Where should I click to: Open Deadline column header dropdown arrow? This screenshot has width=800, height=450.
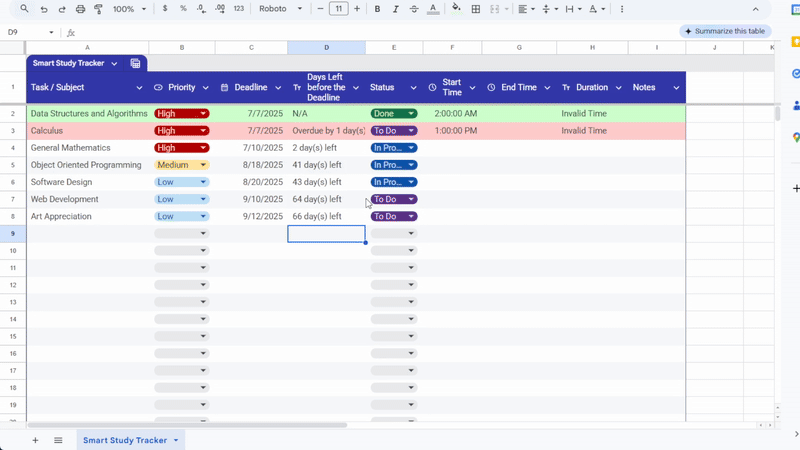pos(278,88)
